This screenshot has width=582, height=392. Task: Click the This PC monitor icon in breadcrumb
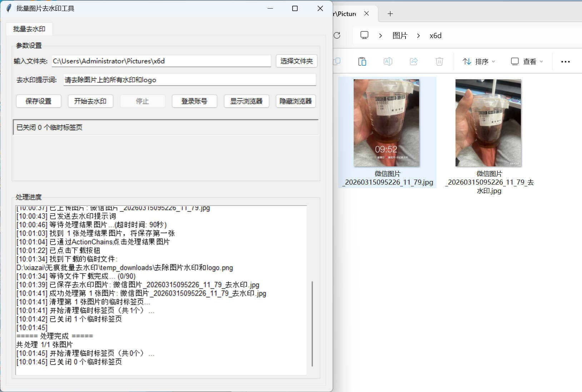click(x=364, y=36)
